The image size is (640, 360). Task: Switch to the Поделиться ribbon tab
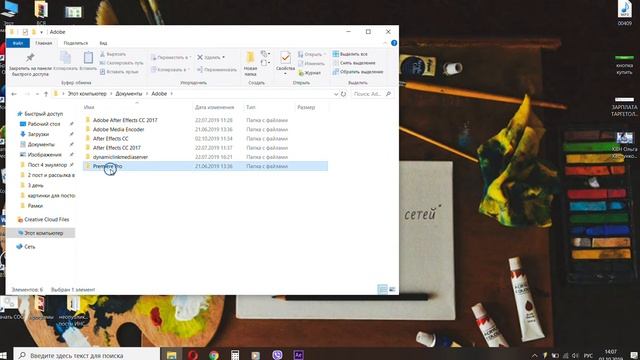(76, 43)
